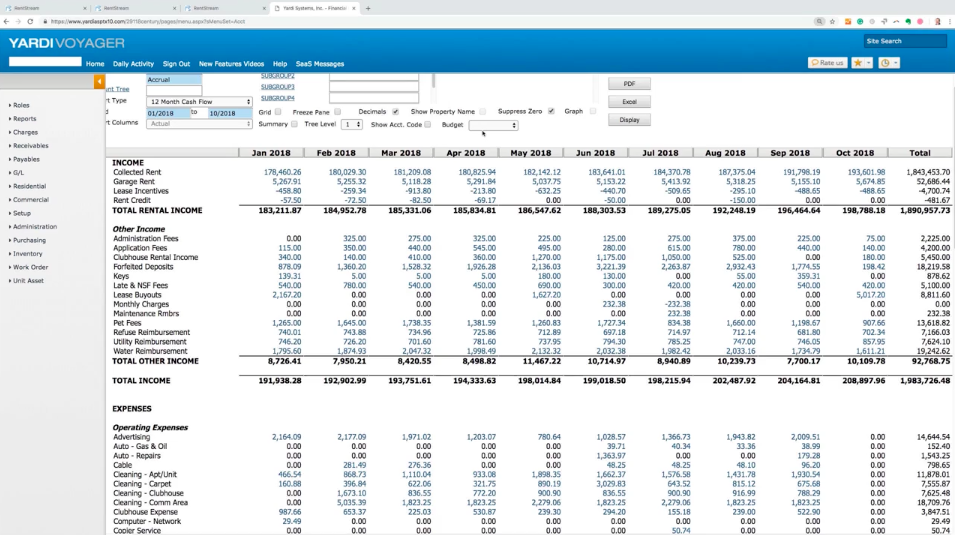Screen dimensions: 955x535
Task: Expand the Charges side menu
Action: pyautogui.click(x=23, y=132)
